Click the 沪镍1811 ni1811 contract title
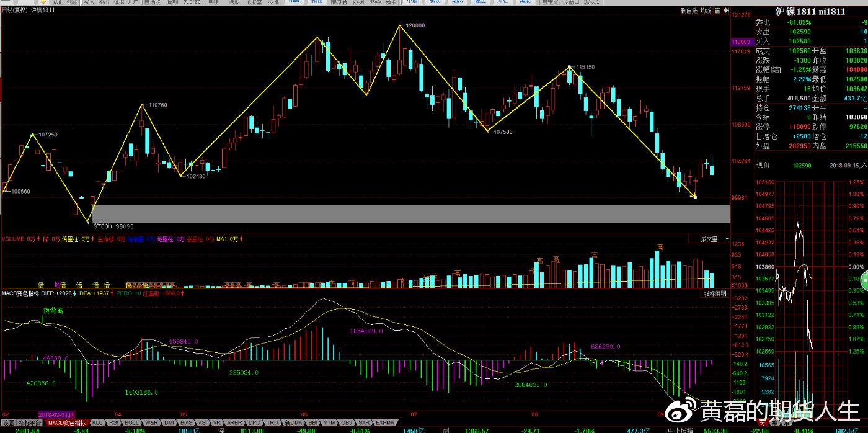 point(809,11)
